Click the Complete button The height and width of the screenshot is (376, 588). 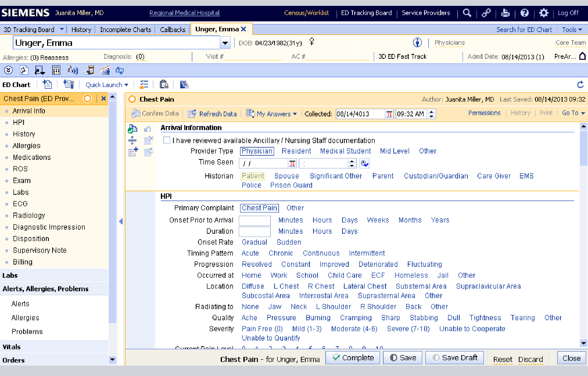point(353,358)
